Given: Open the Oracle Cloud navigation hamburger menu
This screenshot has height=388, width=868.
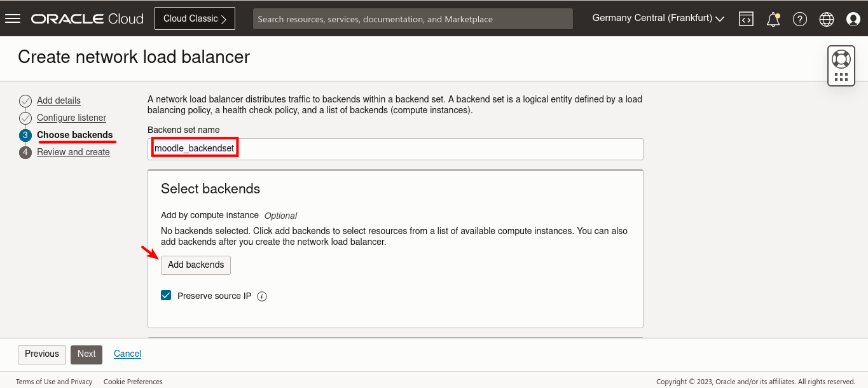Looking at the screenshot, I should [13, 18].
